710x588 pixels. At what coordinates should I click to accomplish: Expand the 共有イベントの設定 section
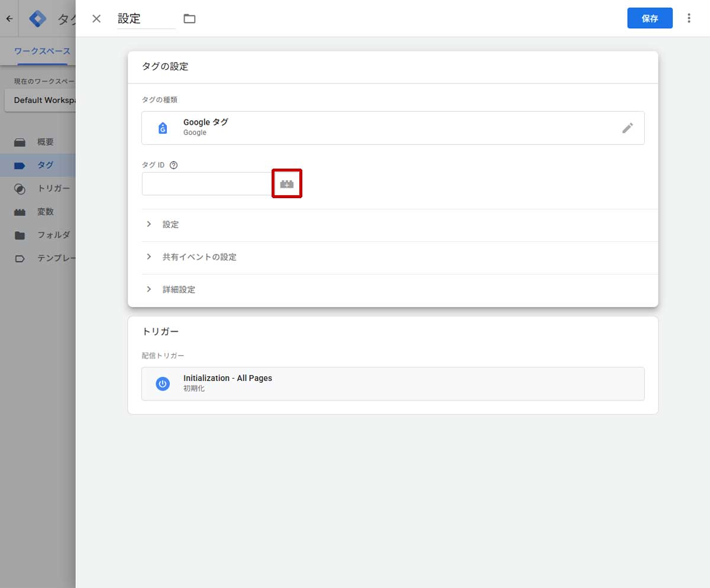click(400, 257)
